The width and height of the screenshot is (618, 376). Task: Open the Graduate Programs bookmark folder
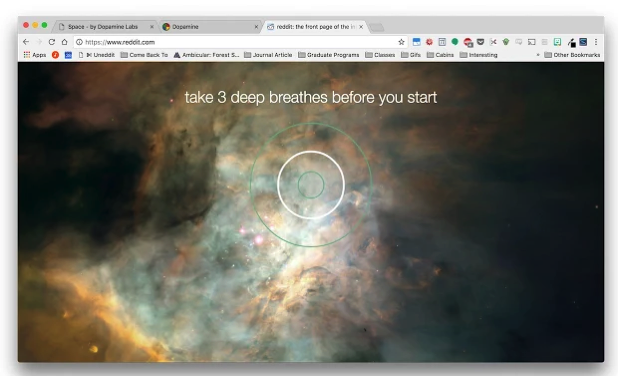click(329, 55)
